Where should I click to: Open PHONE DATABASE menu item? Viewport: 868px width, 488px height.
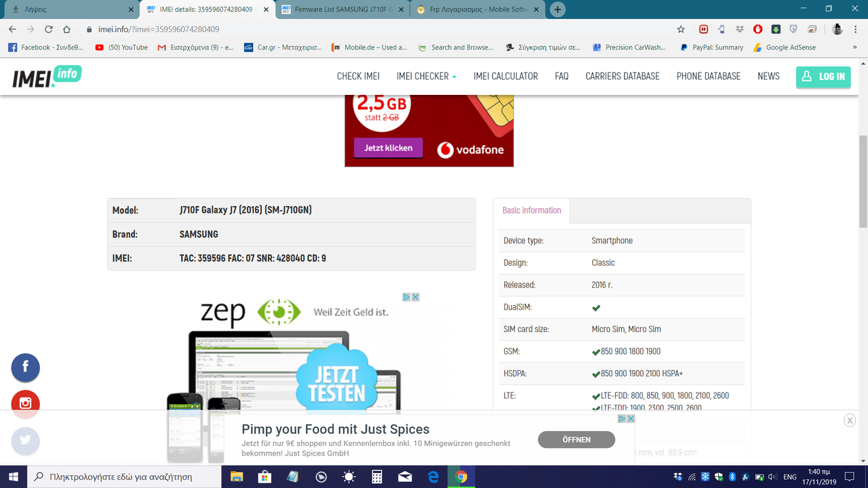pos(709,76)
